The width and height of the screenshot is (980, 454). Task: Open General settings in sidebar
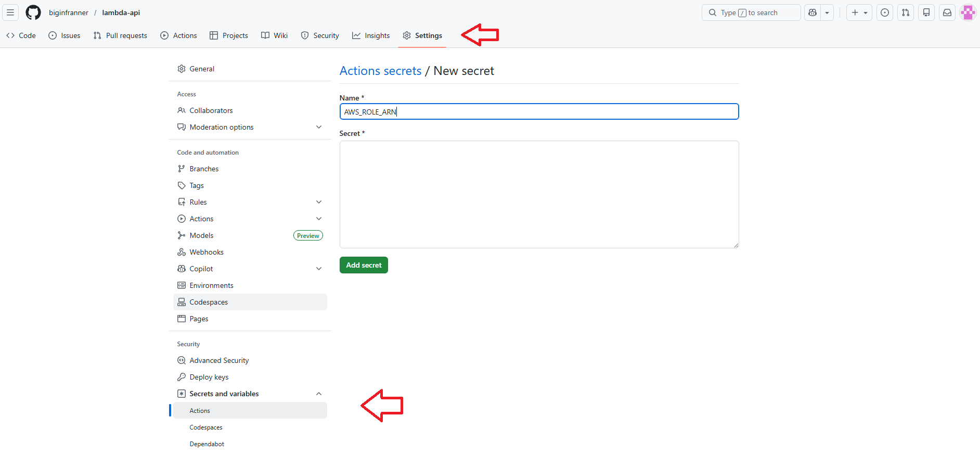click(x=250, y=69)
